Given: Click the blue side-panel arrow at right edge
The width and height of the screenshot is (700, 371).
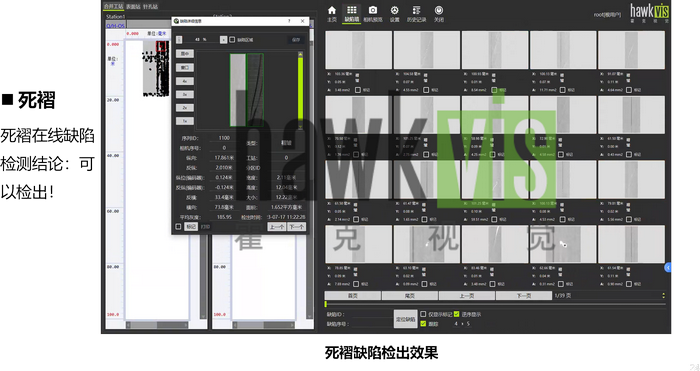Looking at the screenshot, I should click(x=668, y=267).
